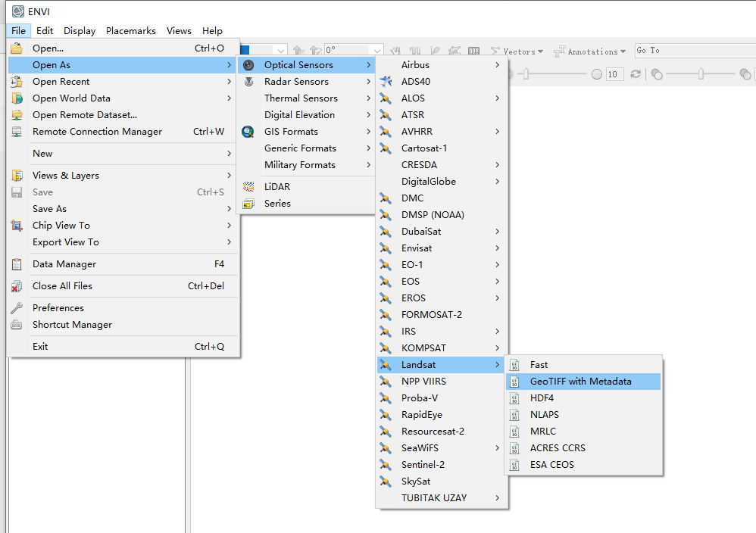The width and height of the screenshot is (756, 533).
Task: Select the FORMOSAT-2 entry
Action: point(442,315)
